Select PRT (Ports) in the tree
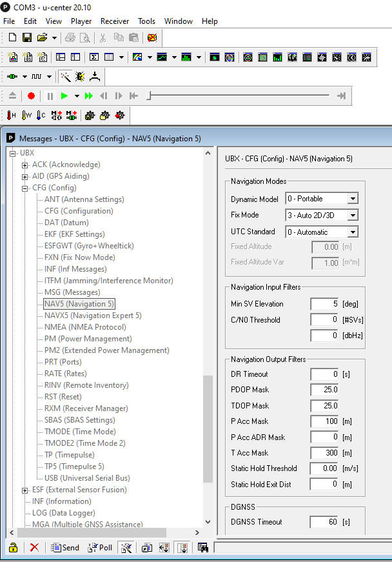 tap(63, 362)
